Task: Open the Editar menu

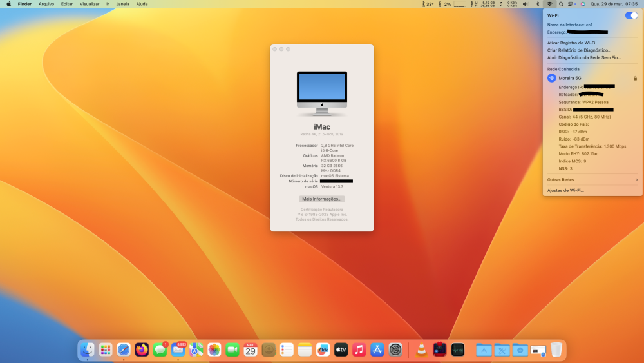Action: [x=66, y=4]
